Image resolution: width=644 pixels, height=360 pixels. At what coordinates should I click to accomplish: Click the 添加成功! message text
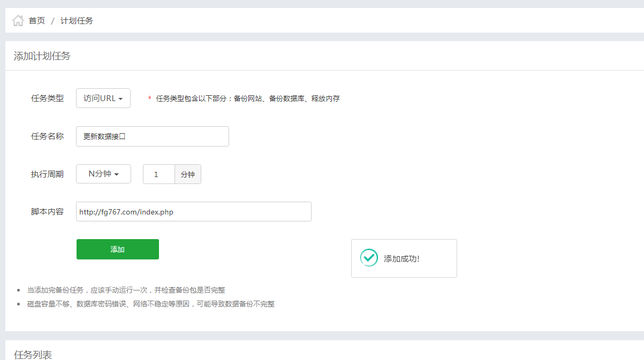coord(401,259)
